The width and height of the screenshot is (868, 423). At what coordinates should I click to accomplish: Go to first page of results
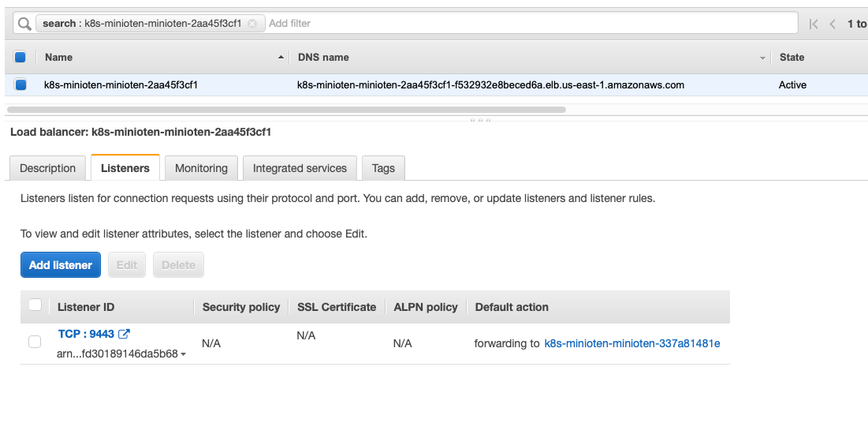tap(814, 24)
